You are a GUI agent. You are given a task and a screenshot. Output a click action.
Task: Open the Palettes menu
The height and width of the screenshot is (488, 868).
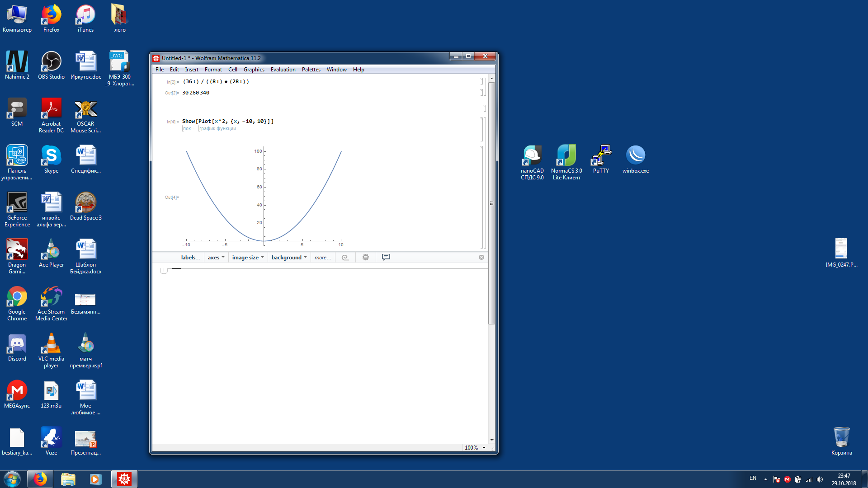click(x=311, y=70)
